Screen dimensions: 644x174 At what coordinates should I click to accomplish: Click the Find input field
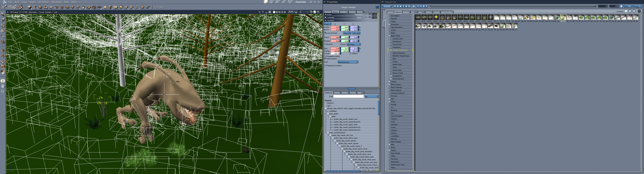pyautogui.click(x=348, y=96)
